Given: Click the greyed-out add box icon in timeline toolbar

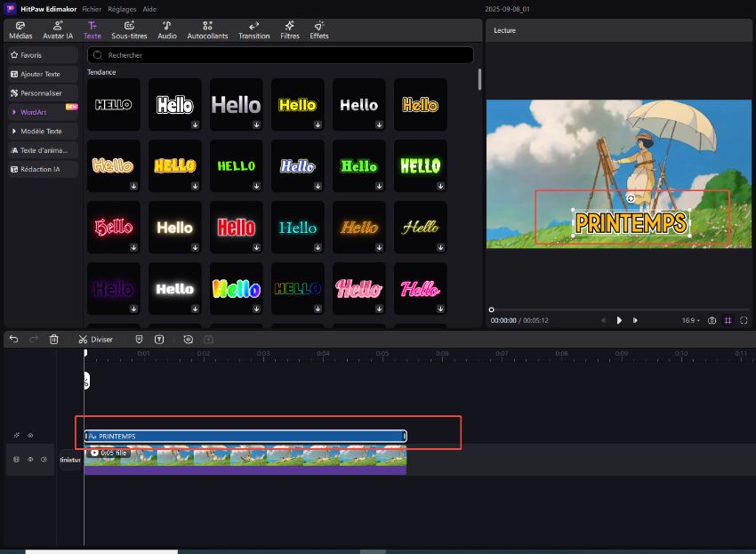Looking at the screenshot, I should (x=208, y=340).
